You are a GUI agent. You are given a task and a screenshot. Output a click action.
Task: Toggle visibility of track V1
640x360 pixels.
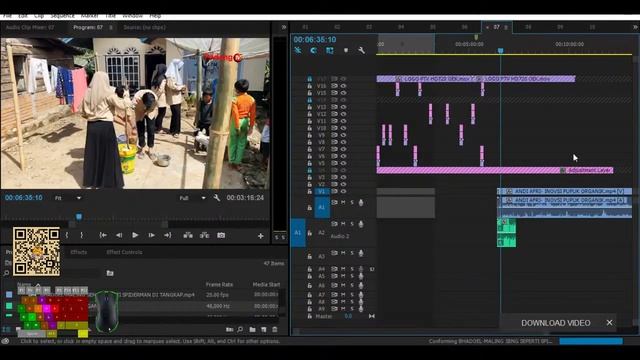(343, 191)
